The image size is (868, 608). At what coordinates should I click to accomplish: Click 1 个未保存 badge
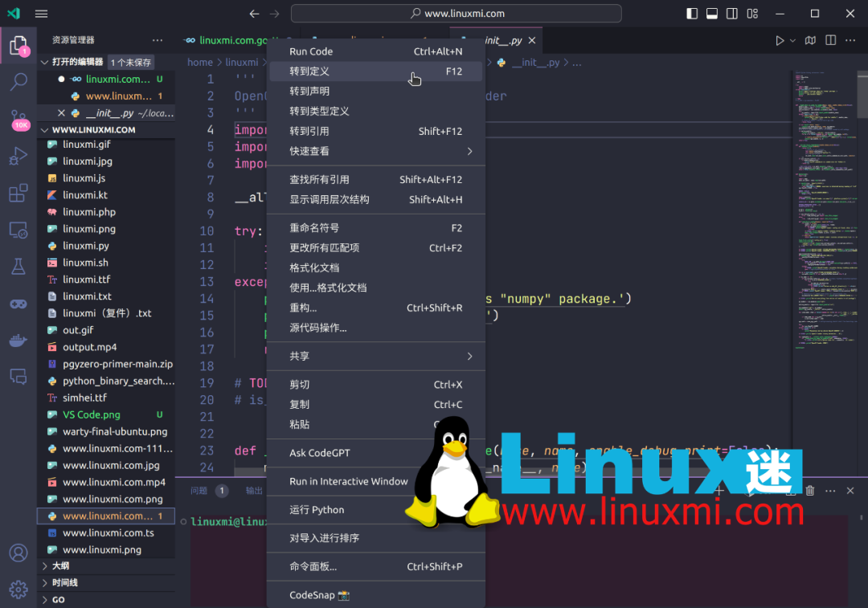coord(131,63)
